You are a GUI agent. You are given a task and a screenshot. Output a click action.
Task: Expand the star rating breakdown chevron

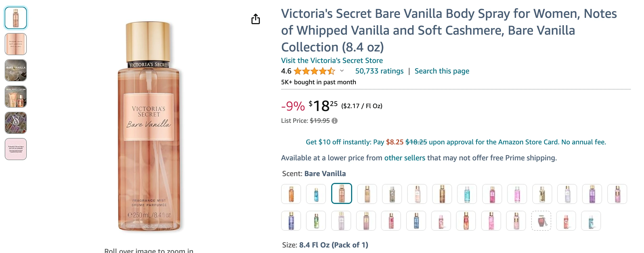pyautogui.click(x=342, y=71)
